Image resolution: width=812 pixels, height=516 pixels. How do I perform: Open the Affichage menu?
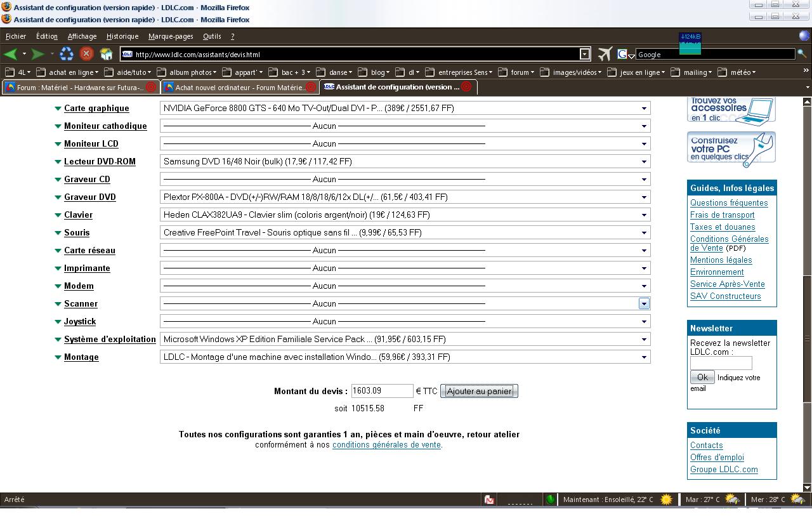pos(82,36)
